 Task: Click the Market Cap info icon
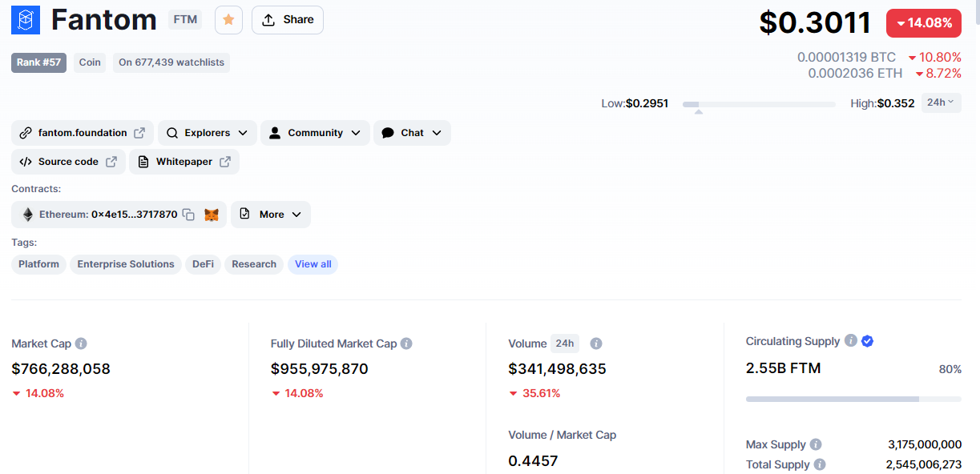coord(81,343)
